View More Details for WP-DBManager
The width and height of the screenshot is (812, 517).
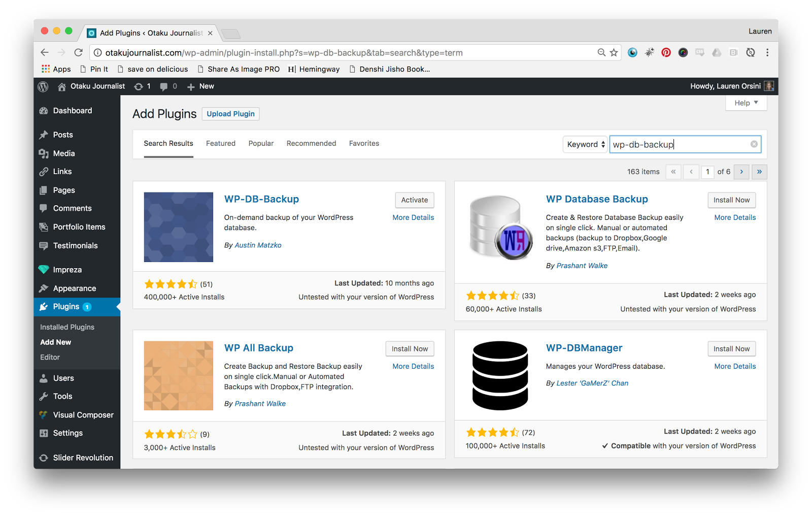tap(735, 366)
